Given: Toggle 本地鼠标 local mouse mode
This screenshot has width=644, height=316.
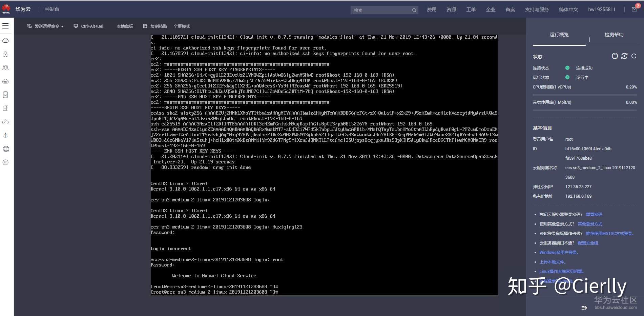Looking at the screenshot, I should pyautogui.click(x=125, y=26).
